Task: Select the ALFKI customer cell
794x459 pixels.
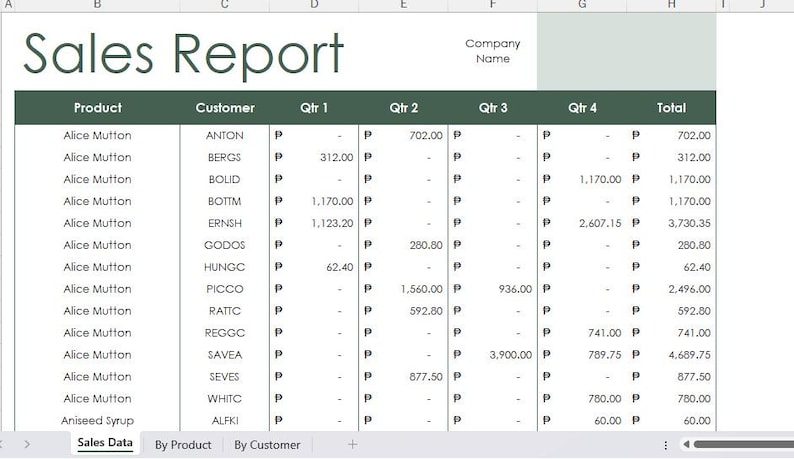Action: 224,420
